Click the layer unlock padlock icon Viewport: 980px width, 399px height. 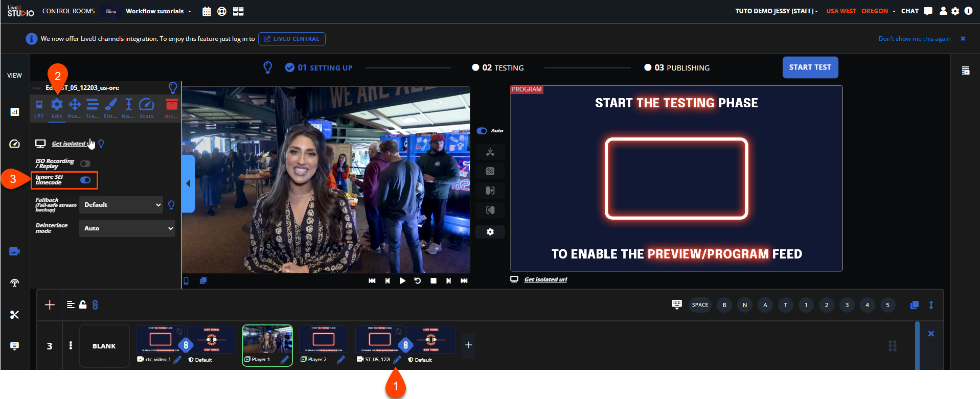(83, 304)
